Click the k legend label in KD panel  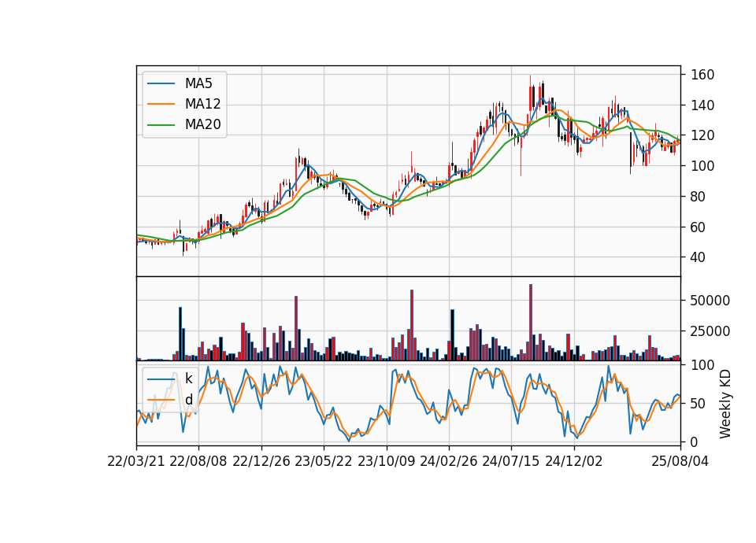tap(188, 379)
